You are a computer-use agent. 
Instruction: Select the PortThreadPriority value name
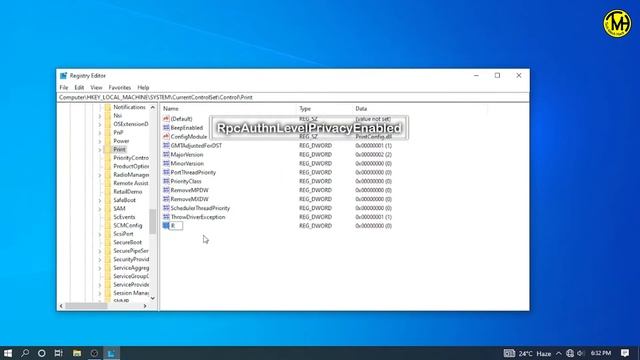193,172
